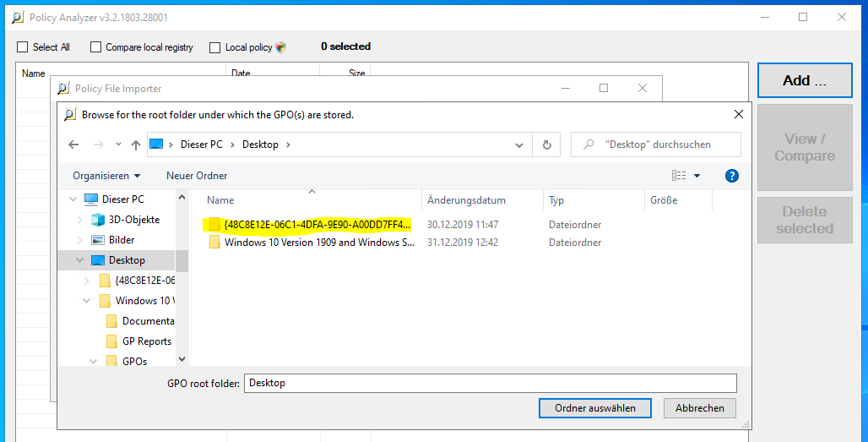Click the tree pane scroll down arrow
868x442 pixels.
(x=182, y=359)
